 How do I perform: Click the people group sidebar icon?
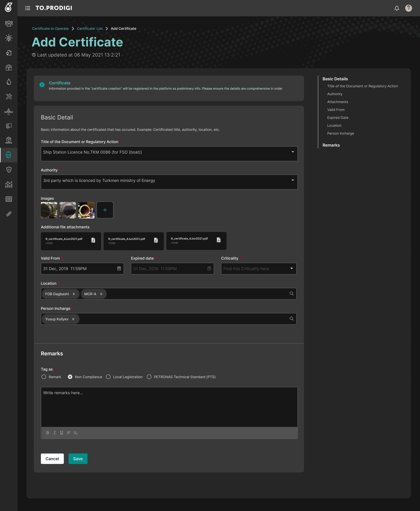click(9, 23)
